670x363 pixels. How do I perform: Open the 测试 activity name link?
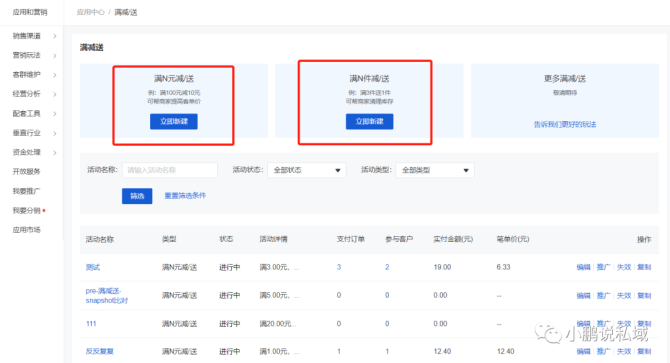93,267
